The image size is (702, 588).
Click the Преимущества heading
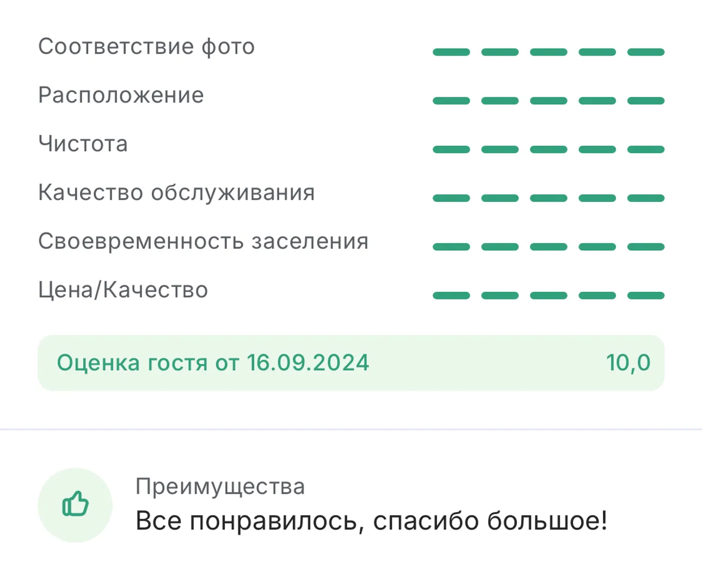coord(220,486)
